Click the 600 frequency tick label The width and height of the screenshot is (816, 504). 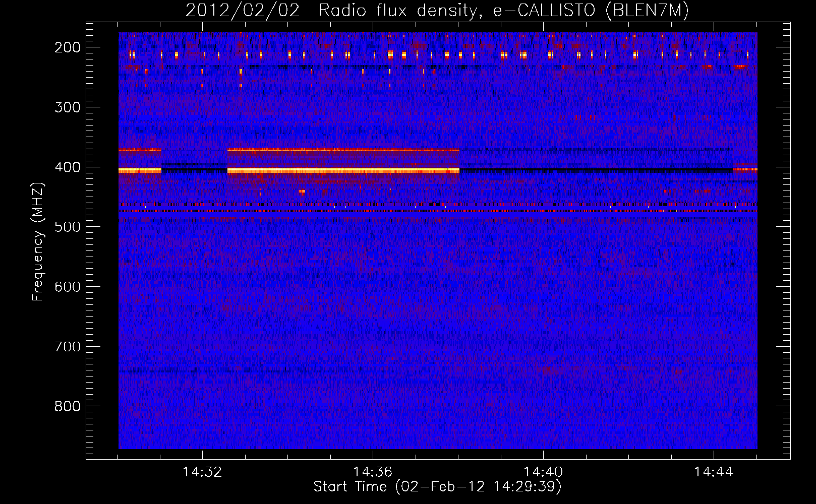(68, 287)
